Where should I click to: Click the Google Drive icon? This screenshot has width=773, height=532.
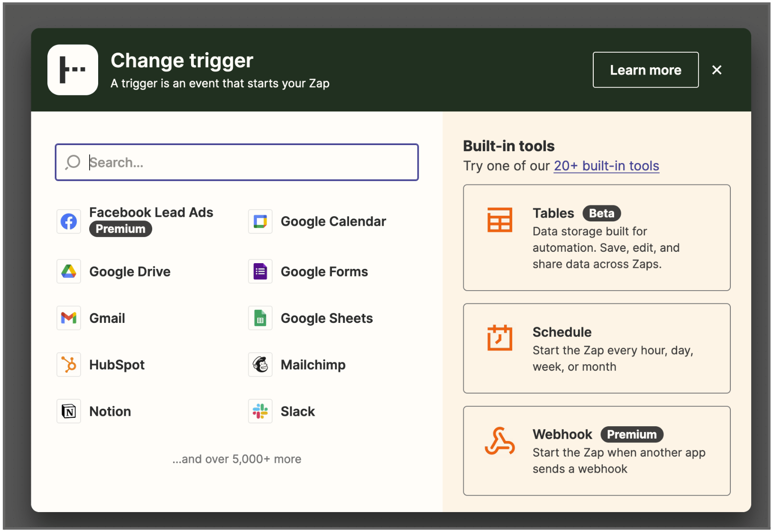click(69, 271)
